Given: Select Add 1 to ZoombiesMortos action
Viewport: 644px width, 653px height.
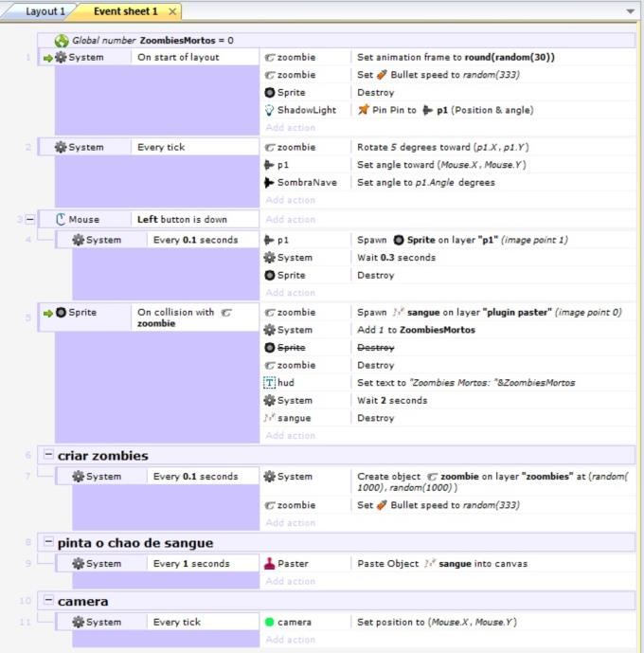Looking at the screenshot, I should (x=416, y=330).
